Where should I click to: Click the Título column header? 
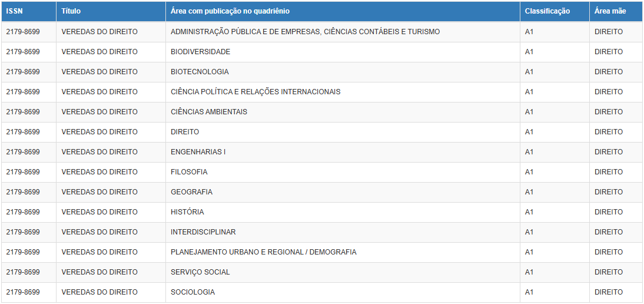point(71,11)
